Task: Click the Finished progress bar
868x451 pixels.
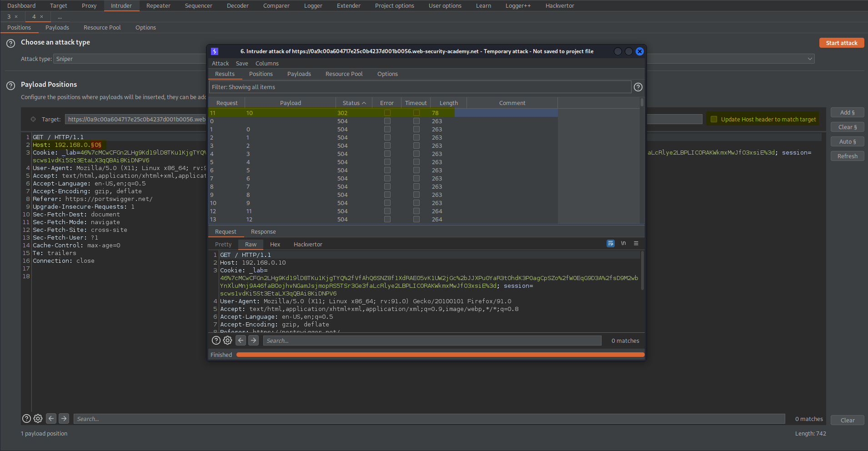Action: click(x=440, y=355)
